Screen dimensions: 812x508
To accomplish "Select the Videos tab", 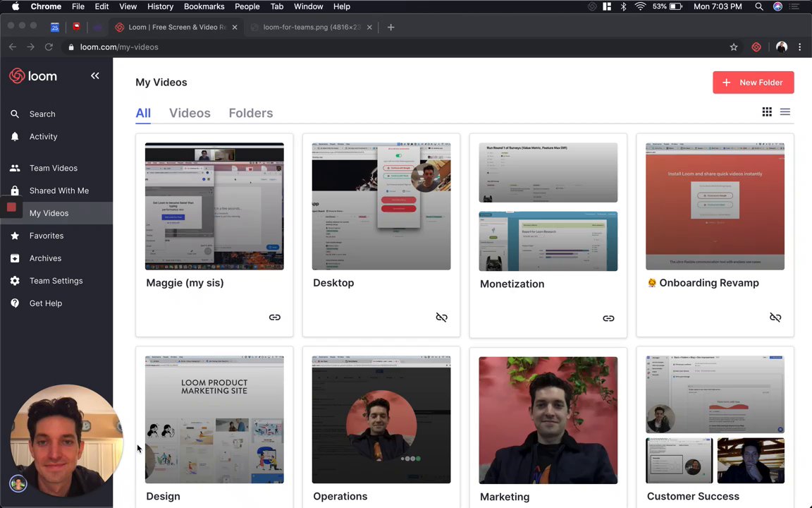I will 190,113.
